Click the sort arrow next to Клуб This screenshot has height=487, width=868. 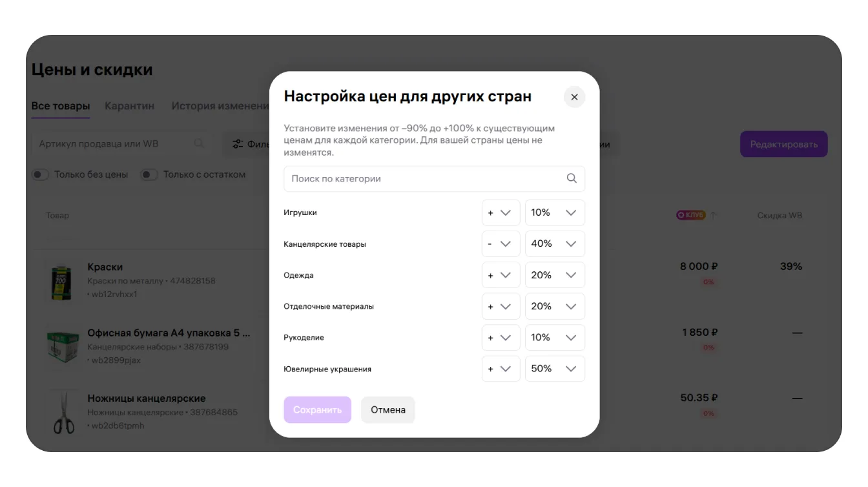pyautogui.click(x=714, y=216)
